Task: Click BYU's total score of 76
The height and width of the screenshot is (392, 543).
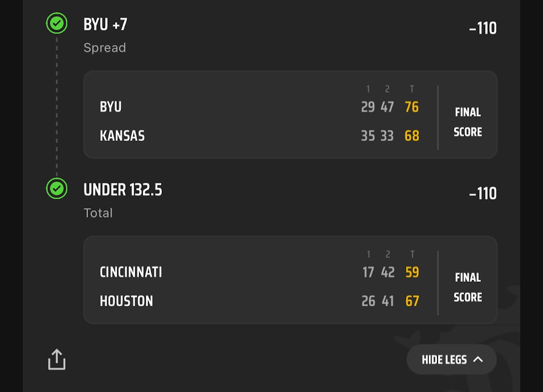Action: (x=411, y=107)
